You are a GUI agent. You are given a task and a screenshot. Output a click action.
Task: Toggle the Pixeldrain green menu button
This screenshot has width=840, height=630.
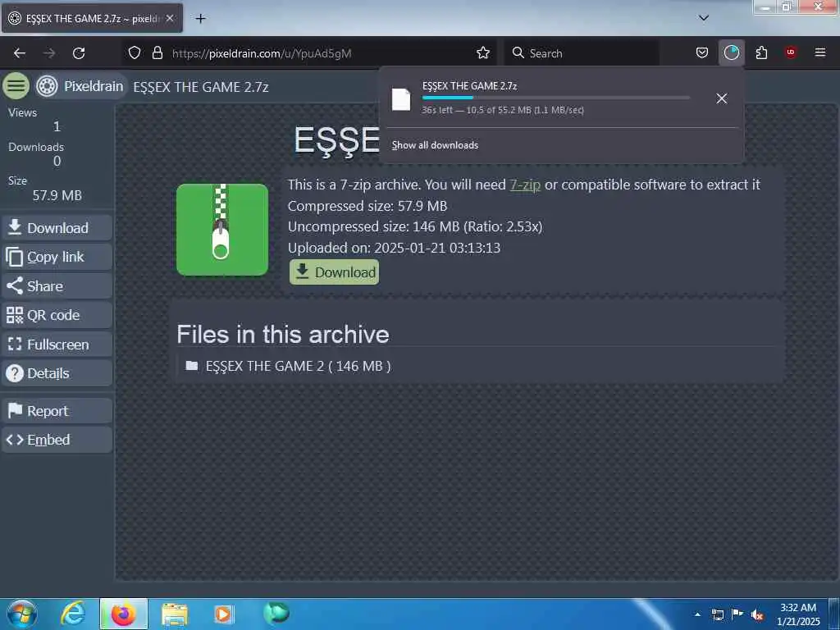pyautogui.click(x=16, y=85)
